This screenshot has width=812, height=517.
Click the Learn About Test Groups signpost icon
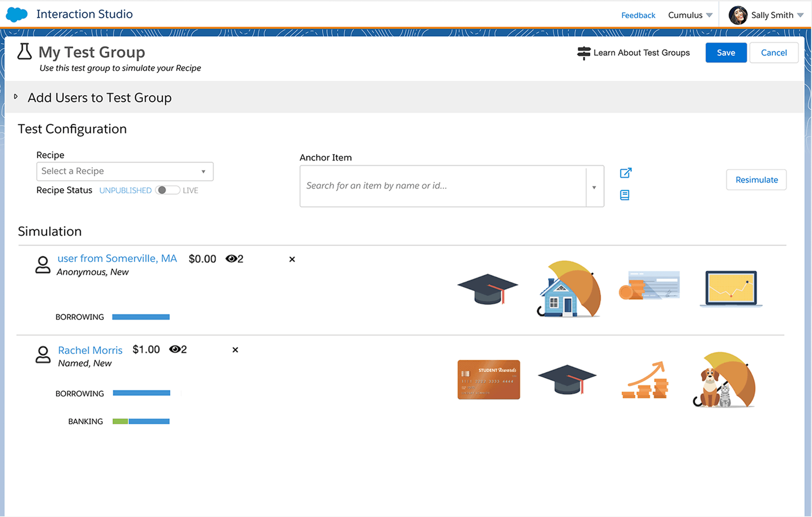[583, 52]
